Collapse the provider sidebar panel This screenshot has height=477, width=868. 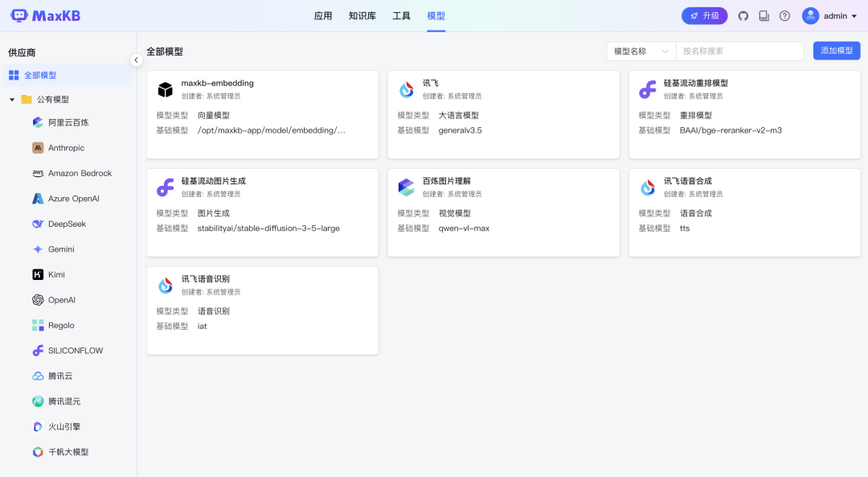[x=136, y=59]
